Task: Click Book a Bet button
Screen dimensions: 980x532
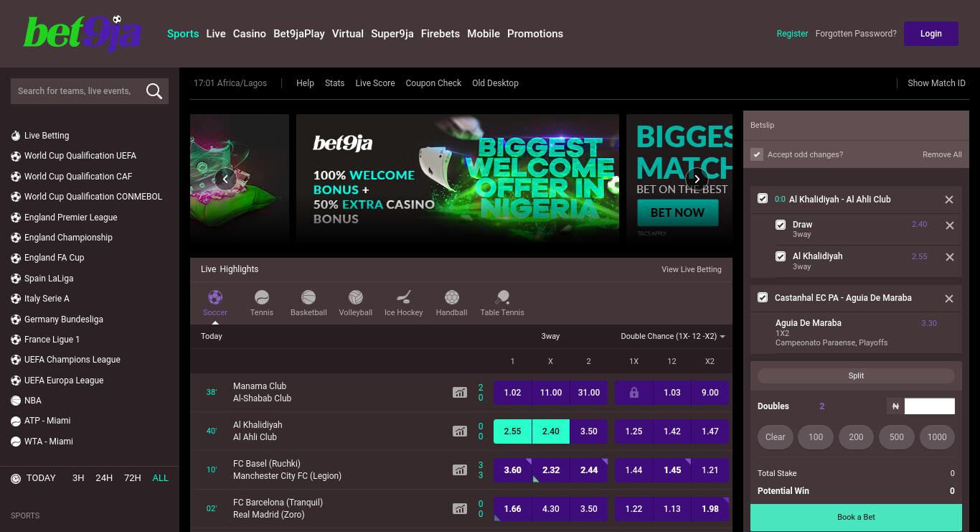Action: coord(856,517)
